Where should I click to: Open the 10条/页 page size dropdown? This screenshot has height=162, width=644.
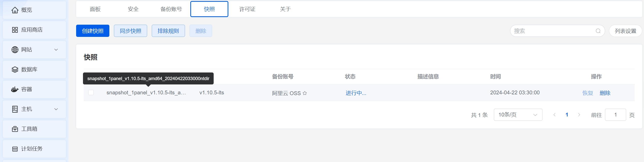click(x=518, y=115)
